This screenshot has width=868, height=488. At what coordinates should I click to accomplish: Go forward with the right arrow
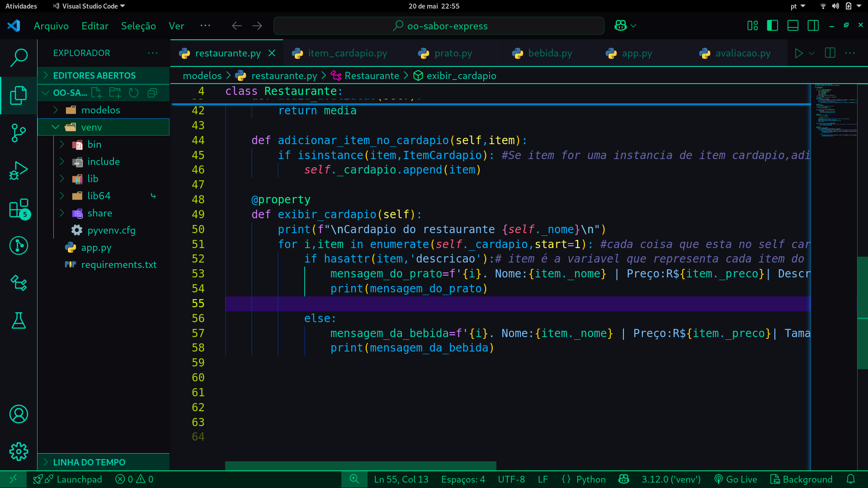point(257,26)
